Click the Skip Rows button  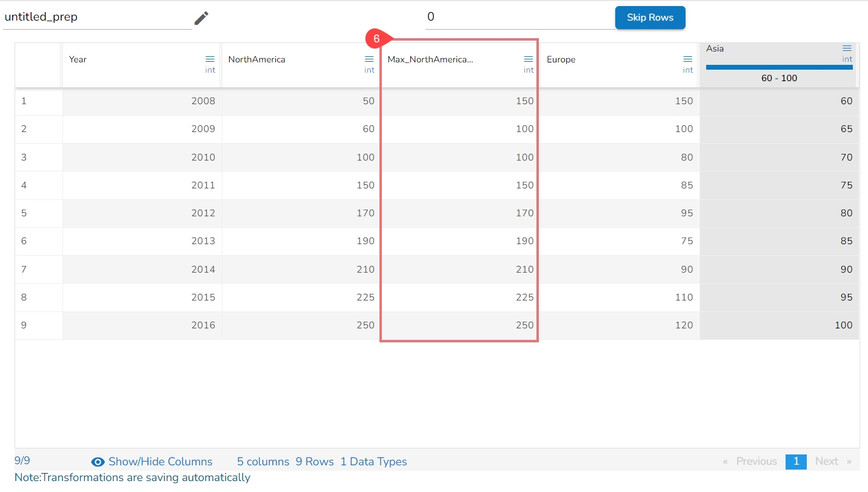point(650,18)
